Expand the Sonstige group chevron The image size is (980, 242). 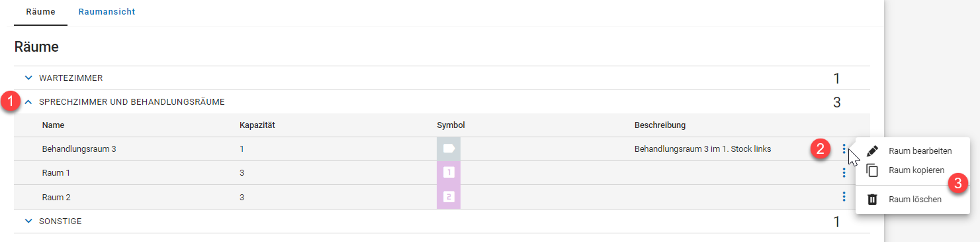(x=28, y=221)
